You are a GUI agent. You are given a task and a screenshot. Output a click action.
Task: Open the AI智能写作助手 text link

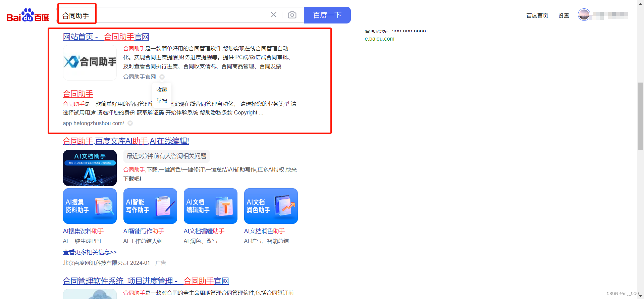(144, 231)
